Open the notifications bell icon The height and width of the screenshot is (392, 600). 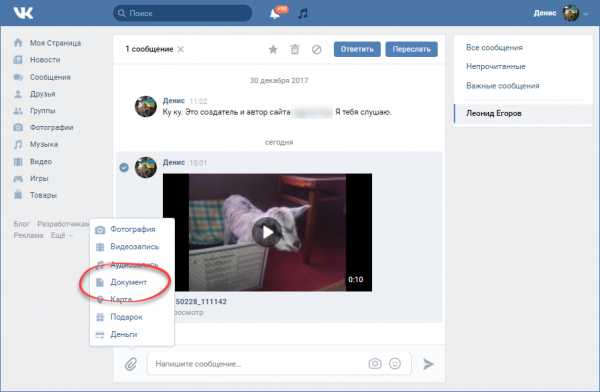pos(275,14)
